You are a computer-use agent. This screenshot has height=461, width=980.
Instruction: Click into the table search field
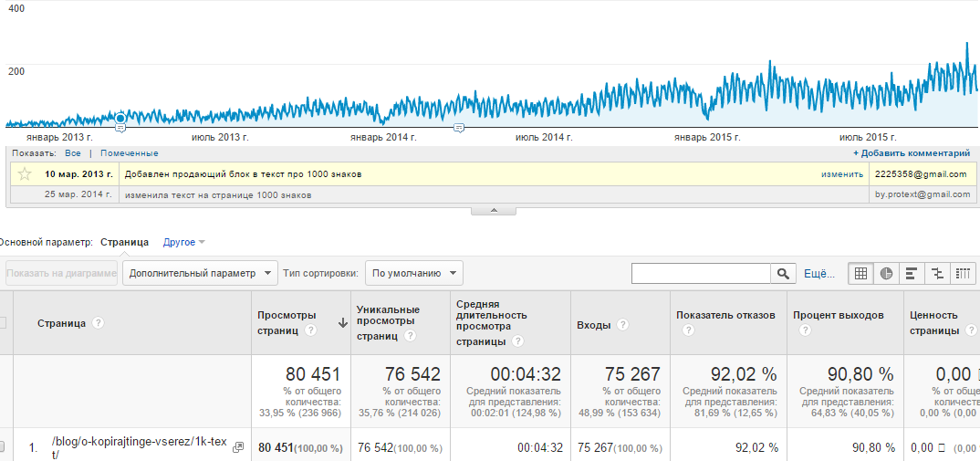(701, 273)
